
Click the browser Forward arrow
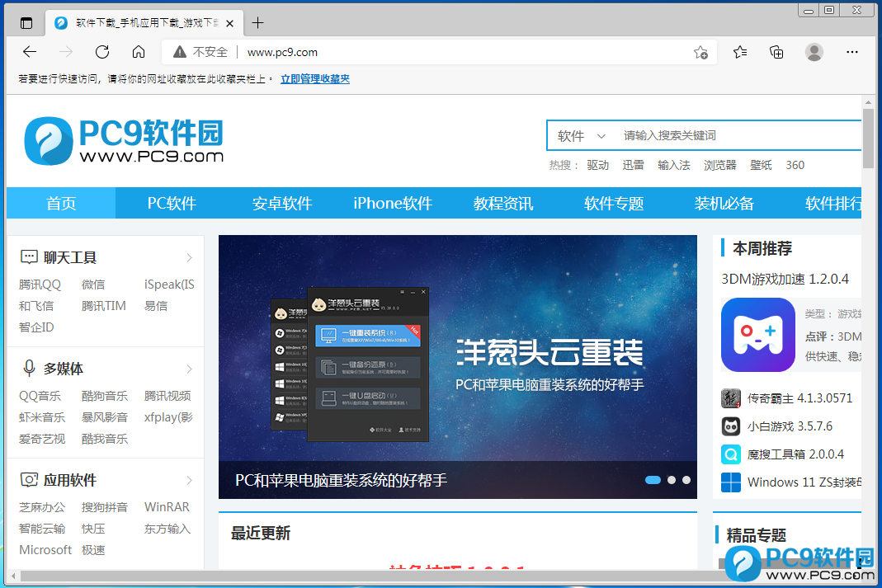(66, 52)
